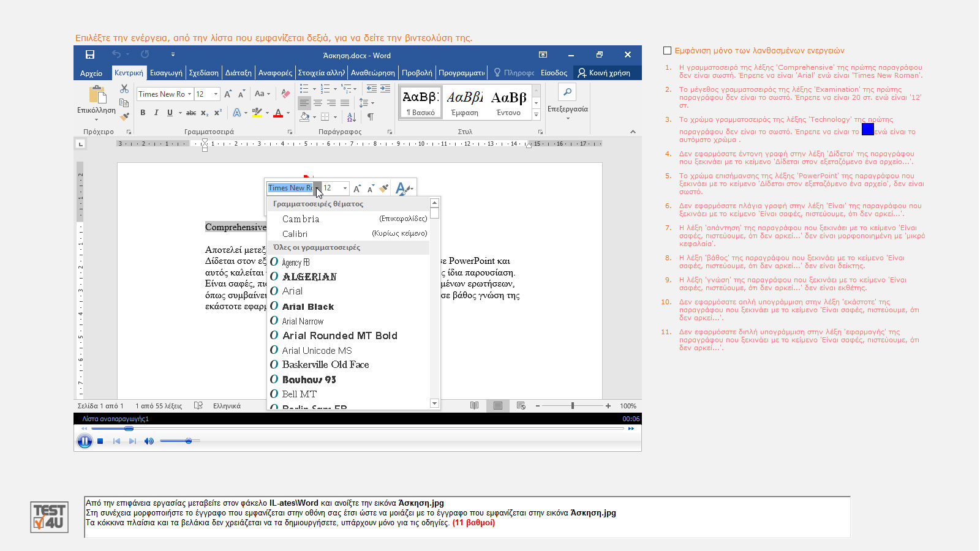Viewport: 980px width, 551px height.
Task: Open the Γραμματοσειρά dialog launcher
Action: [x=290, y=132]
